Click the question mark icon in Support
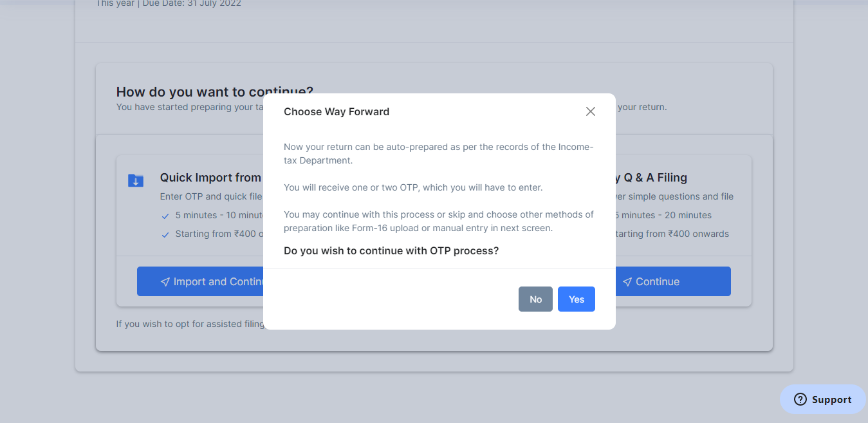This screenshot has height=423, width=868. coord(800,399)
